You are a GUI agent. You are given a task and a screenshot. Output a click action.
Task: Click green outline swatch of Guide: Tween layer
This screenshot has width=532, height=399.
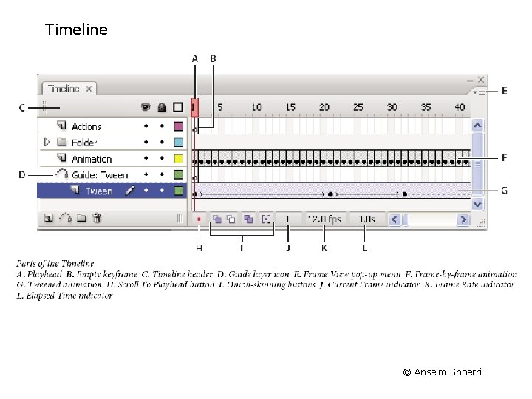(179, 174)
